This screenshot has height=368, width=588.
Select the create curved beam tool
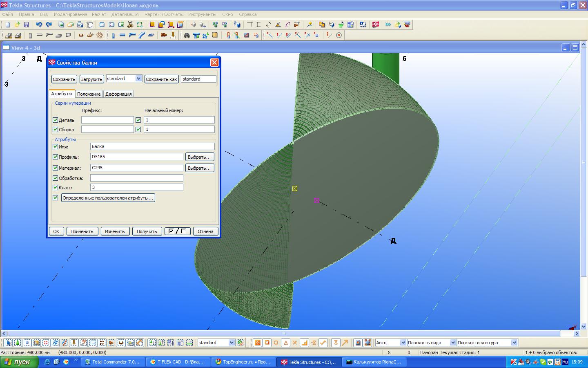141,35
